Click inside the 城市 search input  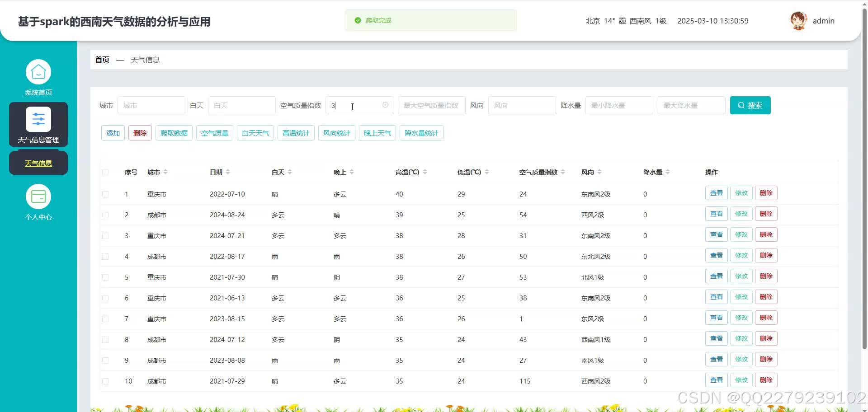coord(151,105)
